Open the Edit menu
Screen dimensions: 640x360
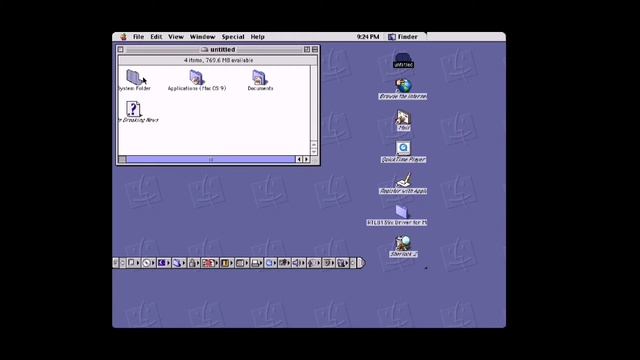[x=156, y=37]
